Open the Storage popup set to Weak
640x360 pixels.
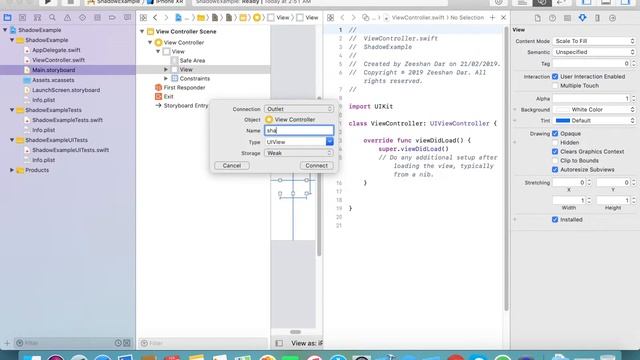pyautogui.click(x=299, y=153)
